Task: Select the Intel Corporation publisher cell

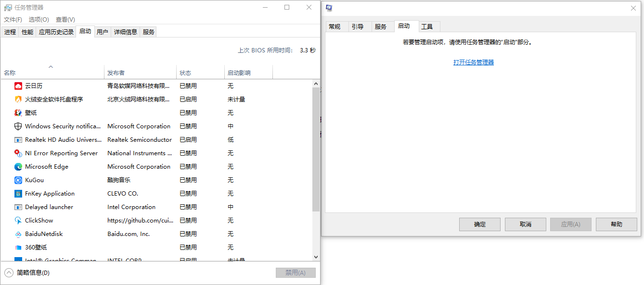Action: click(131, 207)
